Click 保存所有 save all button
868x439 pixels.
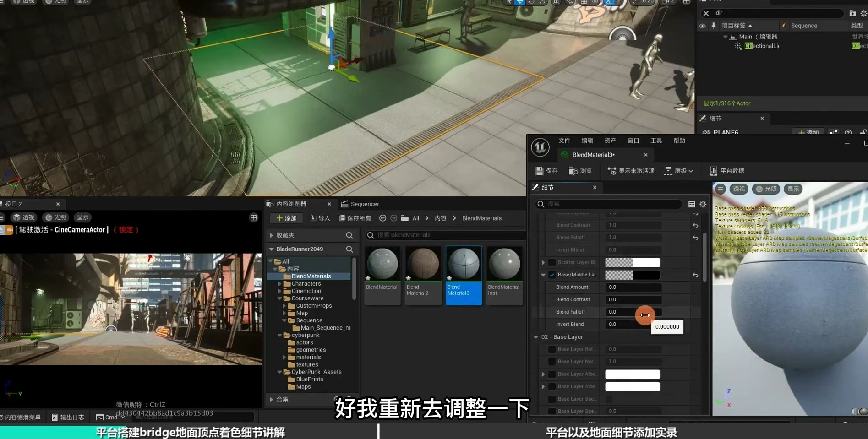click(355, 218)
